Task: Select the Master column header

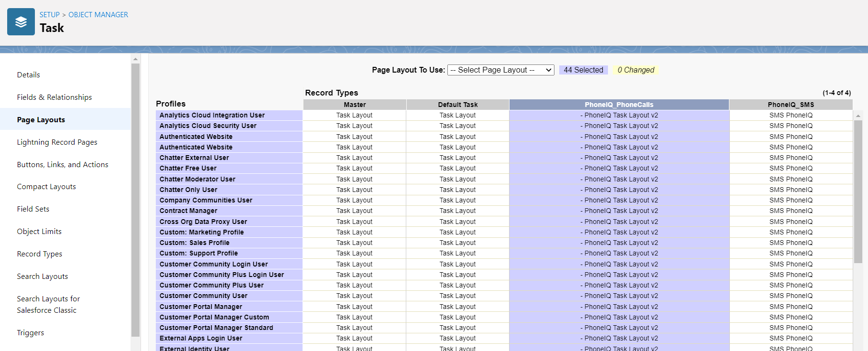Action: tap(355, 105)
